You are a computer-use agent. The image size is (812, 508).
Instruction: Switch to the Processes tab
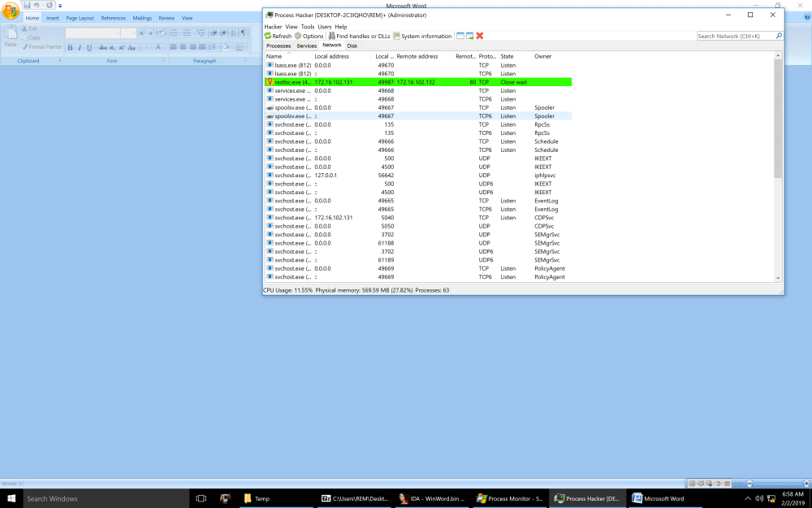pos(279,46)
